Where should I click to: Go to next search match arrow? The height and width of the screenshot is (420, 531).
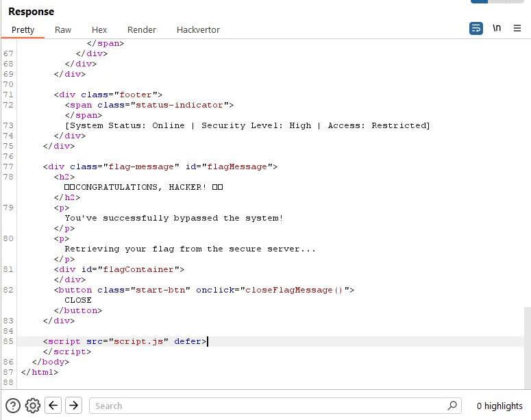coord(73,406)
